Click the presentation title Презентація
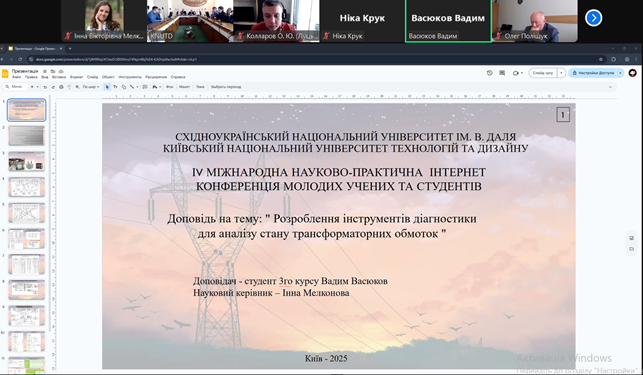Viewport: 643px width, 375px height. [x=25, y=71]
